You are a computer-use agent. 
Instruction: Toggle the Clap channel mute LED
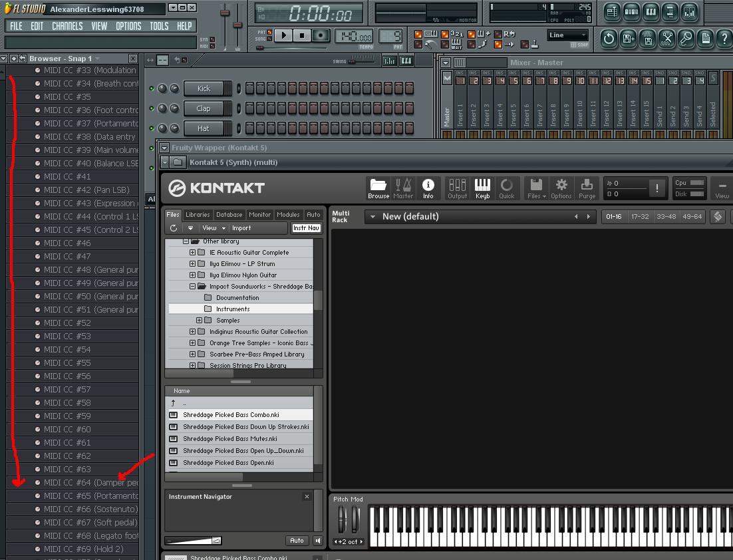pos(152,108)
